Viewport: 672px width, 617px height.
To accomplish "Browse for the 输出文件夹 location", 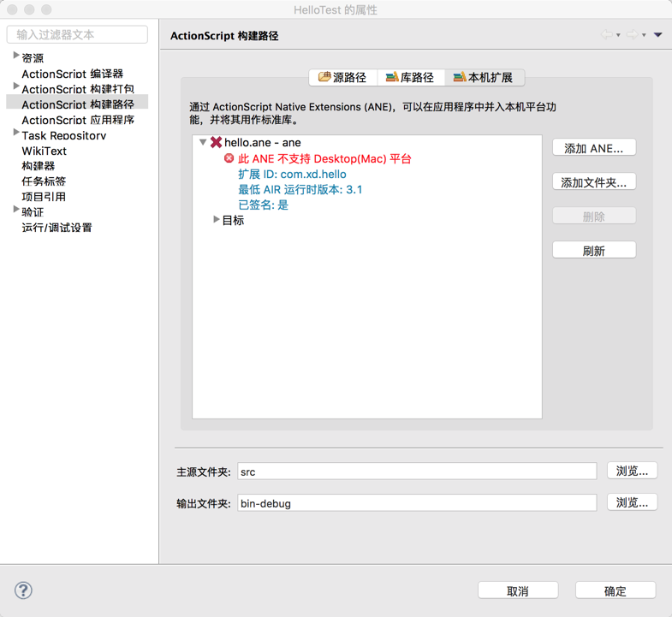I will coord(632,502).
